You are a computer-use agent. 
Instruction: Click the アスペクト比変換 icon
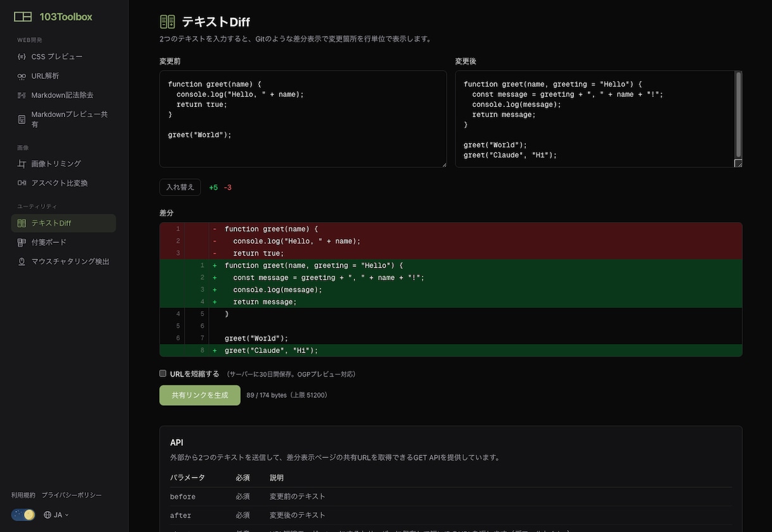coord(22,183)
